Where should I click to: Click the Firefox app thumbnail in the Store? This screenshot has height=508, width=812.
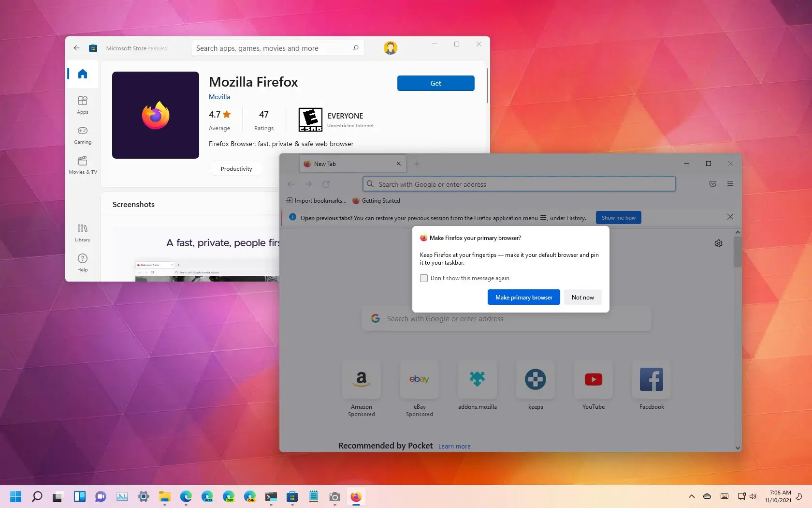point(155,115)
